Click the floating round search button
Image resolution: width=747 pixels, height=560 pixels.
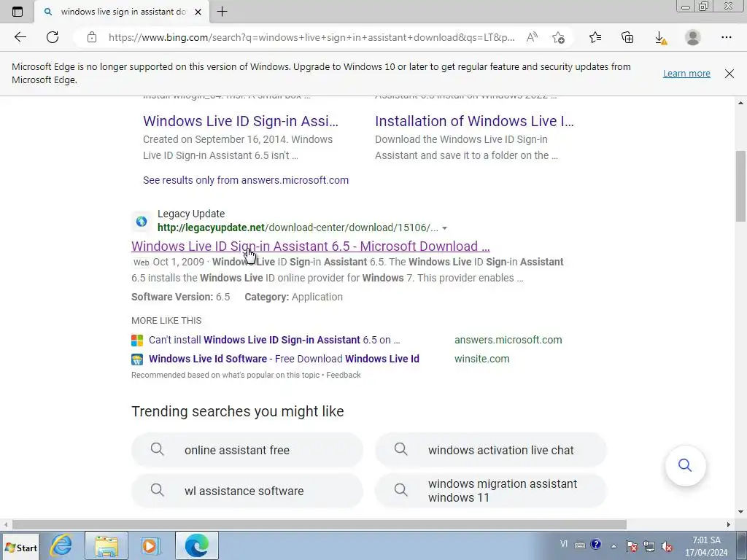pos(685,465)
